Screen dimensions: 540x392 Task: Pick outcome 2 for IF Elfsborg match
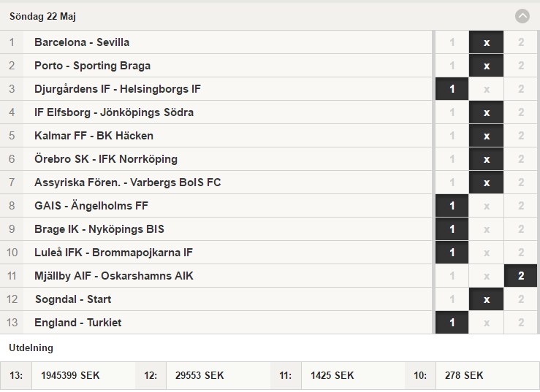pos(521,112)
